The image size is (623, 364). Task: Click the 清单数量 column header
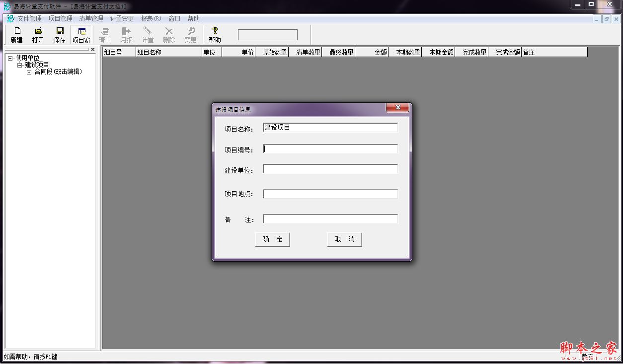coord(306,52)
